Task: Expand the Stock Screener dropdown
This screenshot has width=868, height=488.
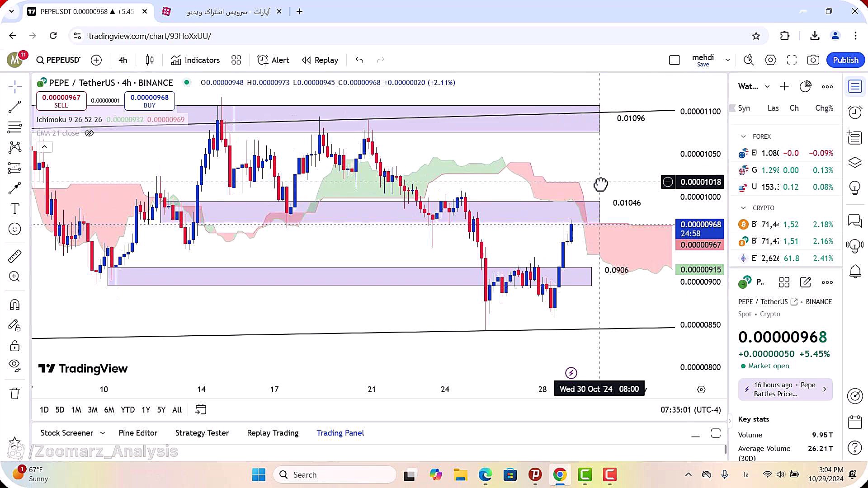Action: click(103, 433)
